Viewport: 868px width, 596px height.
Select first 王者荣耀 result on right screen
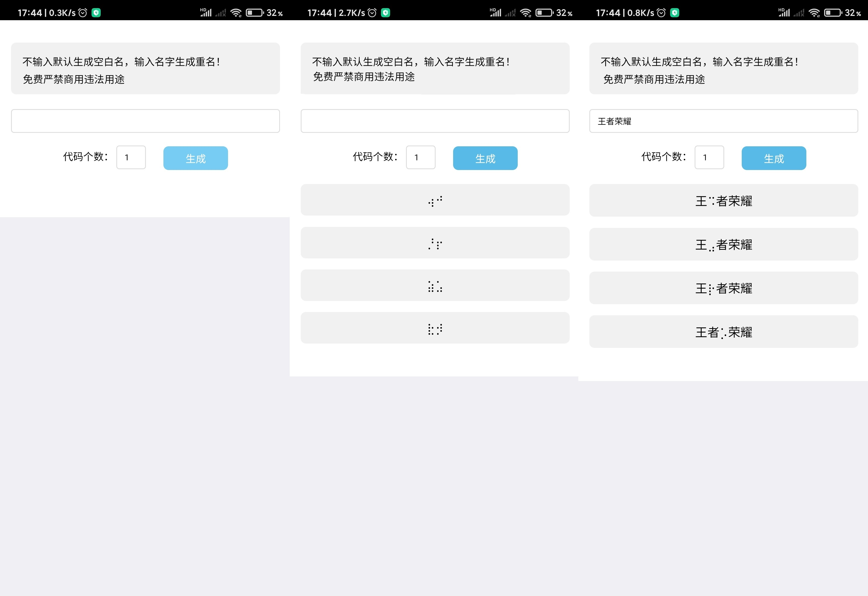(x=723, y=201)
